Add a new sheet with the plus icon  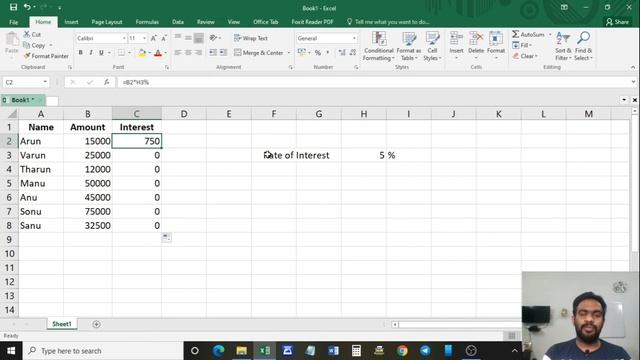tap(96, 324)
